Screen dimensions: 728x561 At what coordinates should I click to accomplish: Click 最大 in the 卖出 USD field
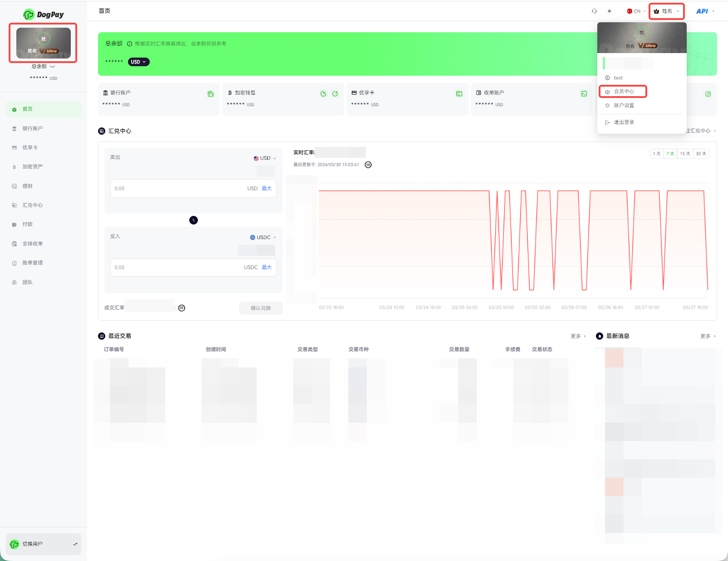(x=267, y=189)
